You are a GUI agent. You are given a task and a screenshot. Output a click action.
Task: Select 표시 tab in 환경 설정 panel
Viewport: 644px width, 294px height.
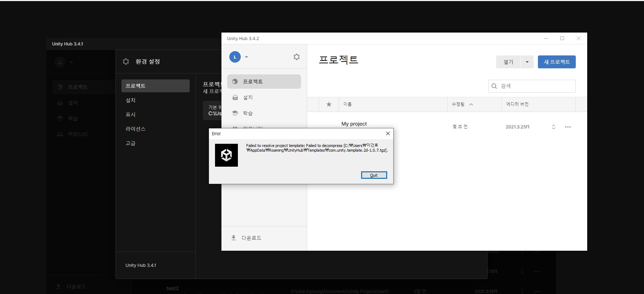click(x=155, y=114)
